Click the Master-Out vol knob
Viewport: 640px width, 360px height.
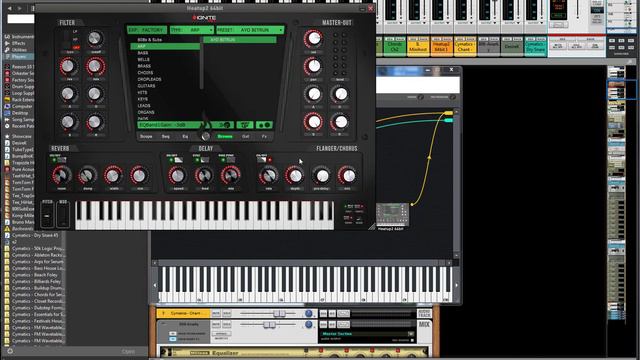[x=313, y=39]
